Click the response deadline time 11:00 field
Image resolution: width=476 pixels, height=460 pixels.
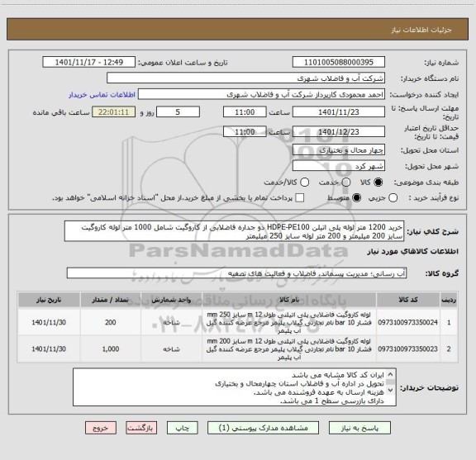[x=245, y=112]
